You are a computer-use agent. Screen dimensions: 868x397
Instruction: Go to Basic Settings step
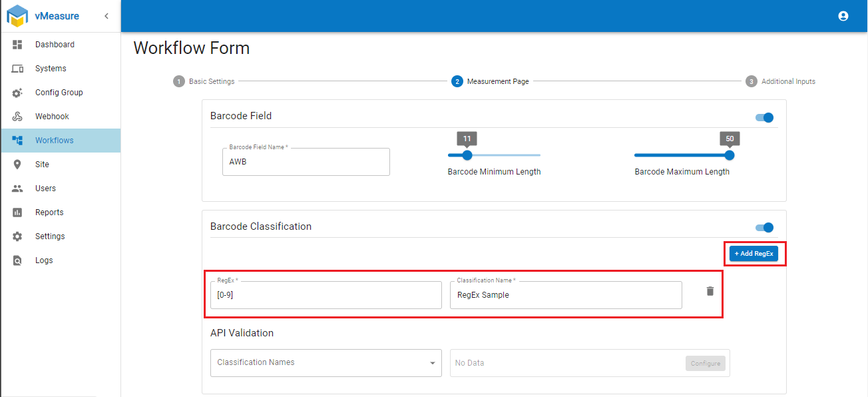204,81
